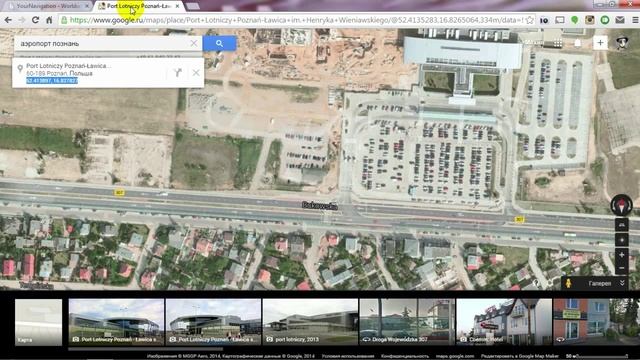The height and width of the screenshot is (360, 640).
Task: Open the Chrome hamburger menu
Action: point(635,20)
